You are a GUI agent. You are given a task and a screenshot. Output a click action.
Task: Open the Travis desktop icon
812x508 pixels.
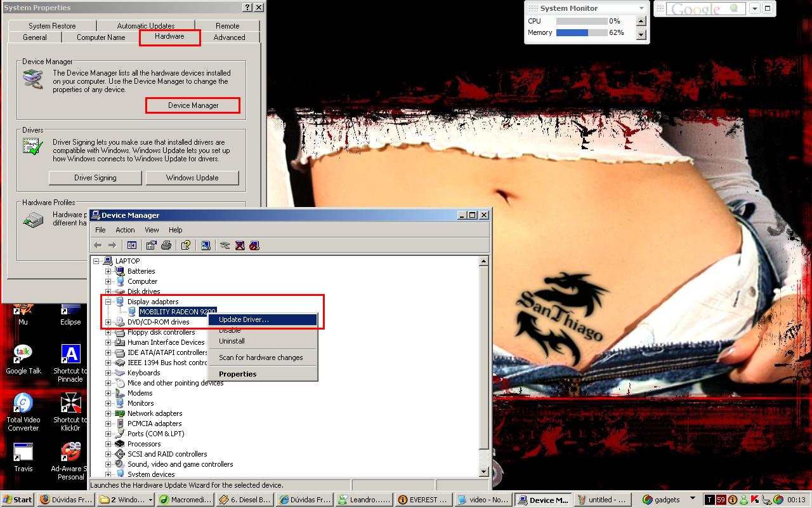tap(23, 457)
